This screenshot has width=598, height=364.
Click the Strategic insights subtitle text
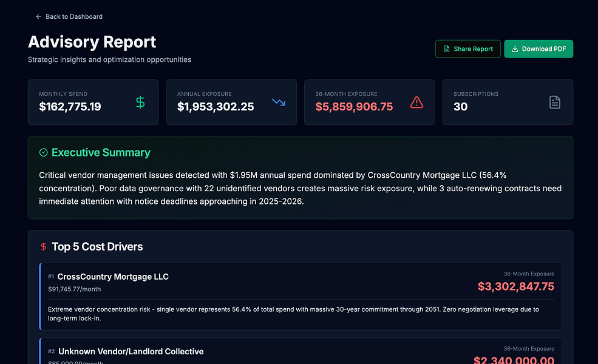[109, 59]
